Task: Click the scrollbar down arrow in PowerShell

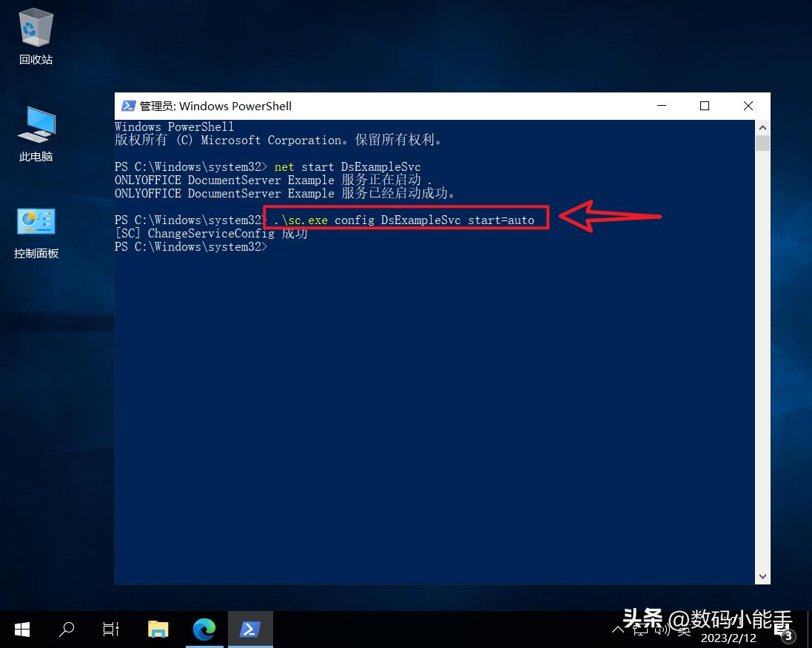Action: coord(762,576)
